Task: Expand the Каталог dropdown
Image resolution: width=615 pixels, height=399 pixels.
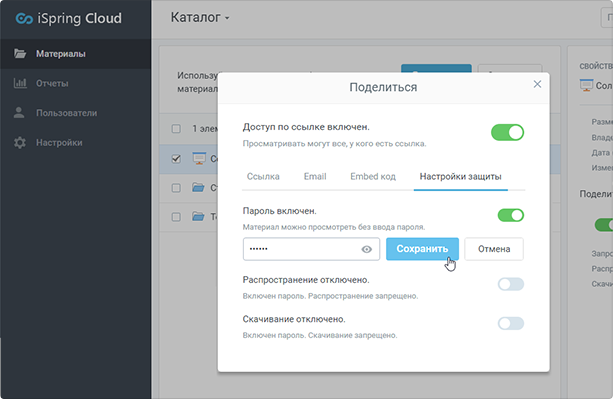Action: [x=200, y=18]
